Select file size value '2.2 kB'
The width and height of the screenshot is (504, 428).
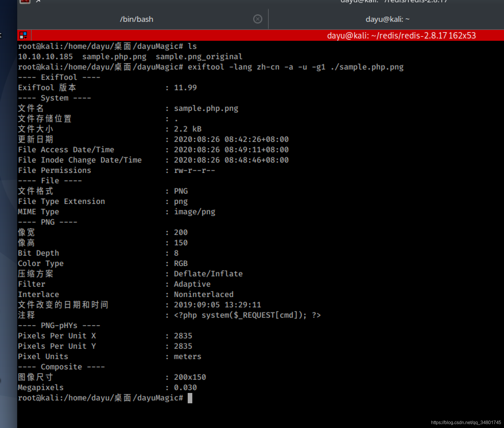(188, 129)
